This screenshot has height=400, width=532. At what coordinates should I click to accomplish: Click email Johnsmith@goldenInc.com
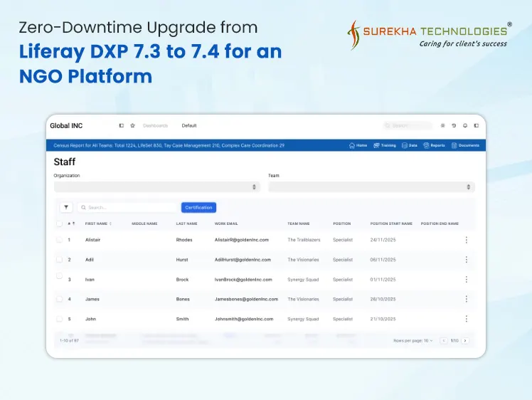click(x=244, y=319)
